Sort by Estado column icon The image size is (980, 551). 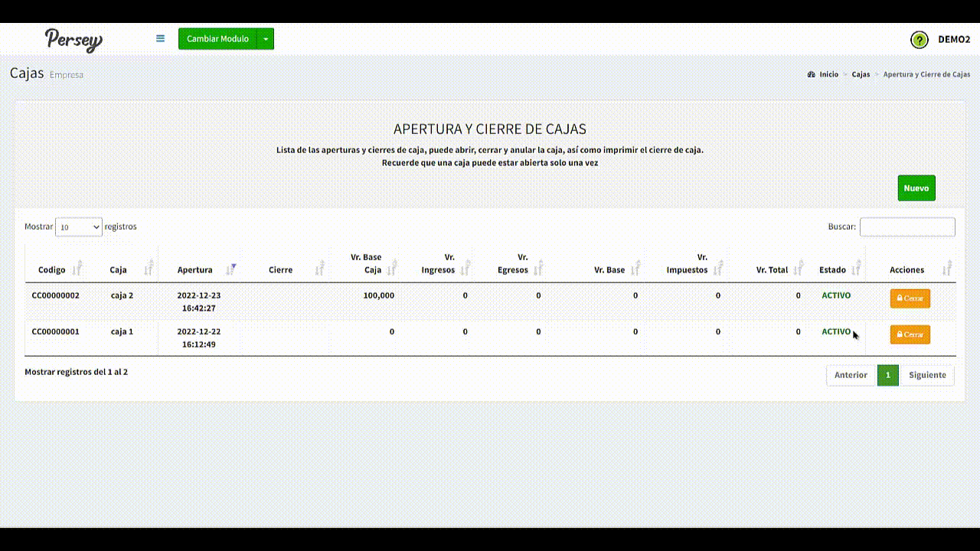click(x=856, y=269)
